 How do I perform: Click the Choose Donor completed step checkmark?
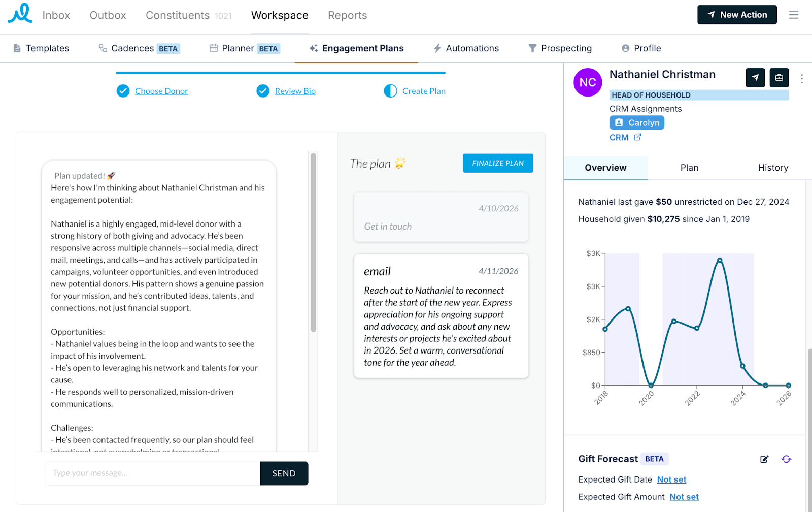point(123,91)
